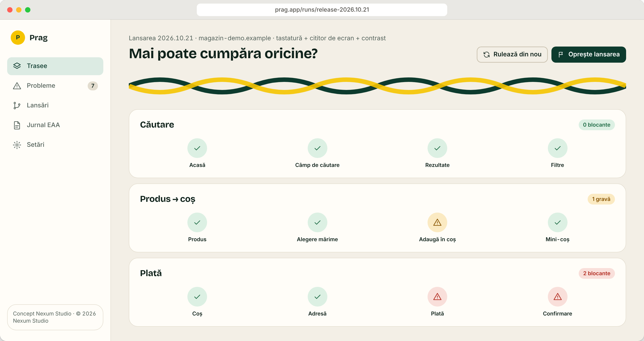Click the Produs → coș card heading

pos(167,199)
